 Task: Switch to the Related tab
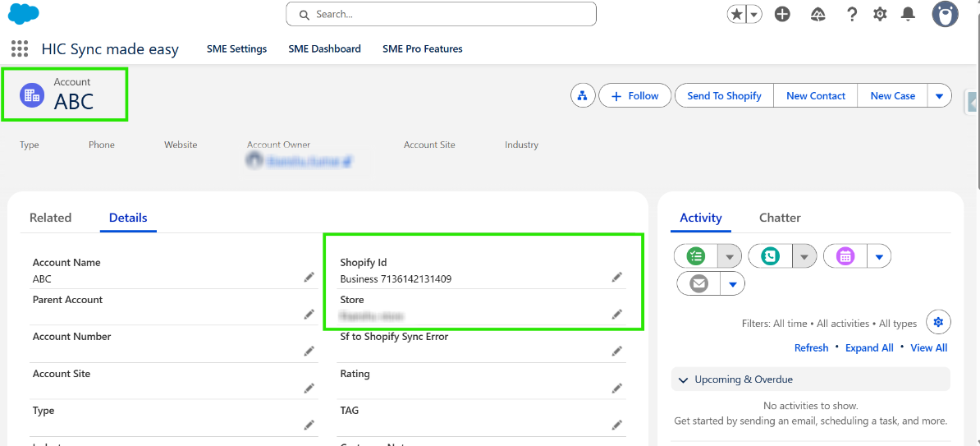[x=50, y=218]
